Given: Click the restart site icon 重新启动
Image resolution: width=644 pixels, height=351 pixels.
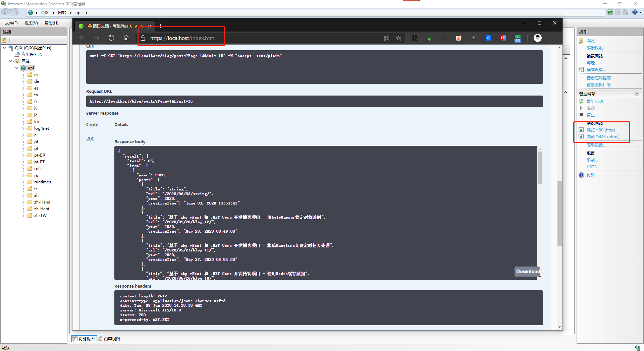Looking at the screenshot, I should point(582,101).
